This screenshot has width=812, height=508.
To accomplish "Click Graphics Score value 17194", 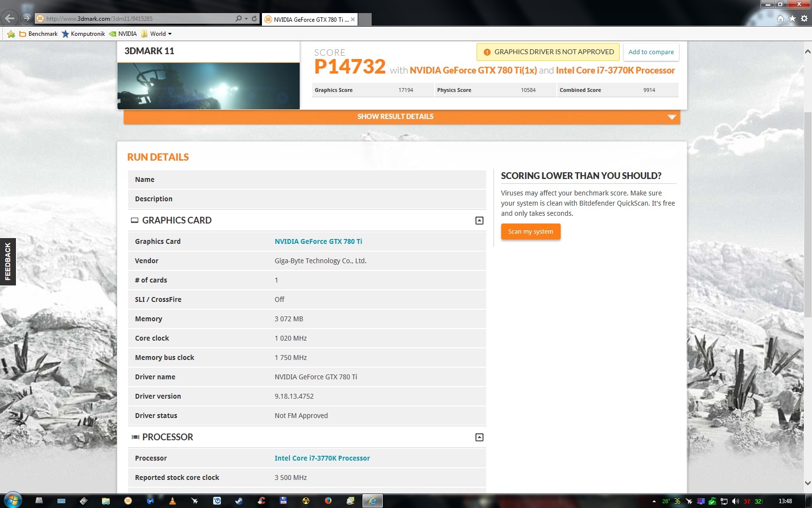I will point(406,90).
